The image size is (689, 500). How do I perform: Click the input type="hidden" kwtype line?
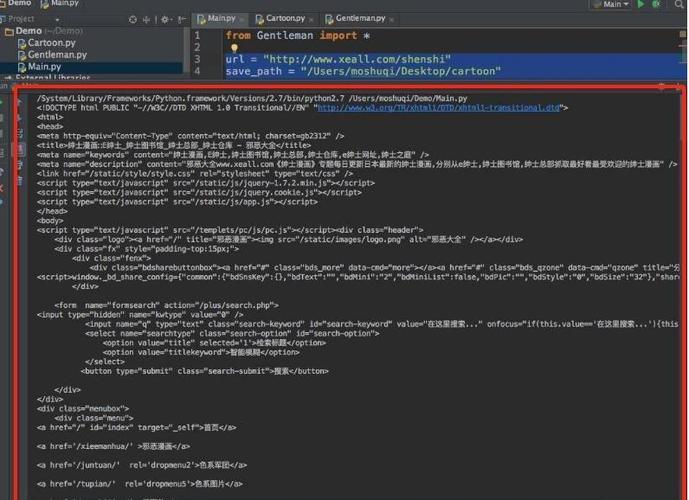coord(140,315)
